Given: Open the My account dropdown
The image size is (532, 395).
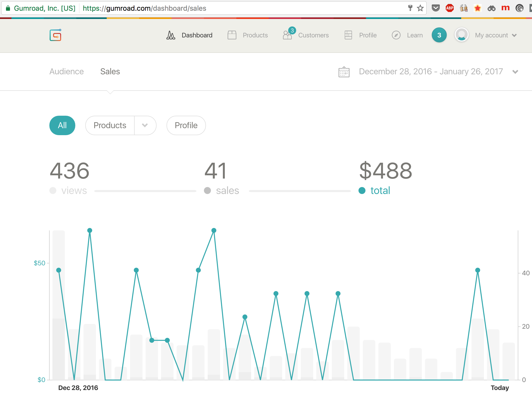Looking at the screenshot, I should coord(496,35).
